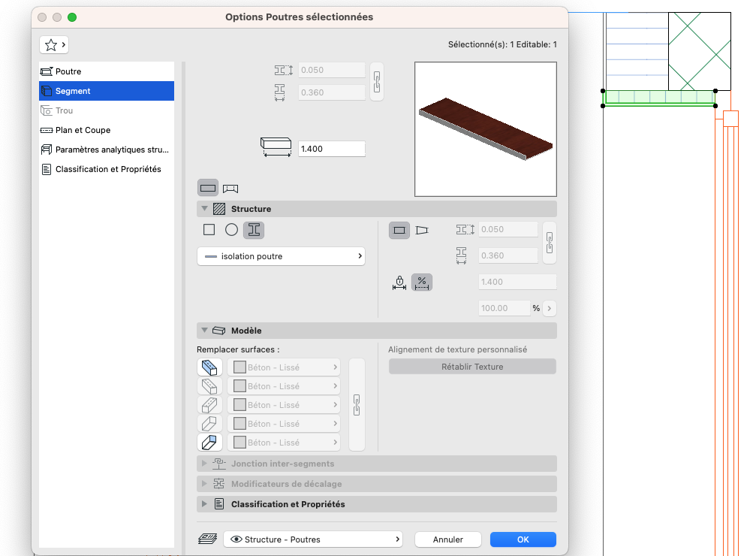Open the arrow popup next to percent
Viewport: 756px width, 556px height.
point(549,308)
